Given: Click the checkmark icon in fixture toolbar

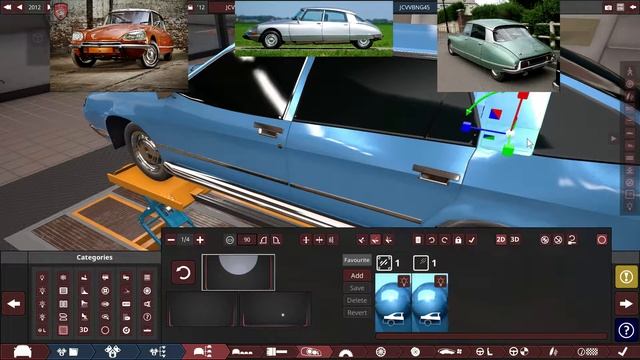Looking at the screenshot, I should pos(471,240).
